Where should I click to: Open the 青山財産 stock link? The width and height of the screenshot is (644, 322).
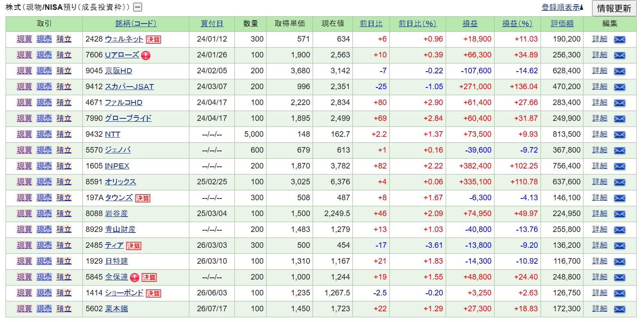[120, 229]
